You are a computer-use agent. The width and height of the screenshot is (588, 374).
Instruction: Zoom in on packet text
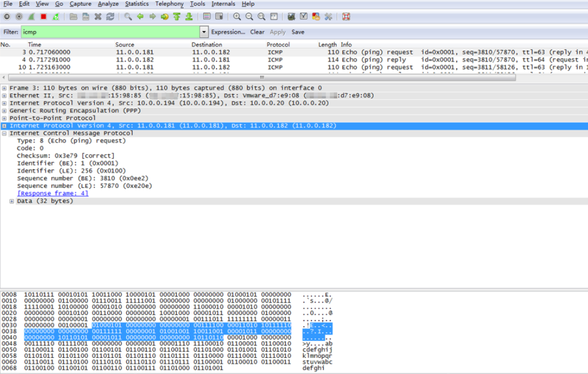pos(237,17)
